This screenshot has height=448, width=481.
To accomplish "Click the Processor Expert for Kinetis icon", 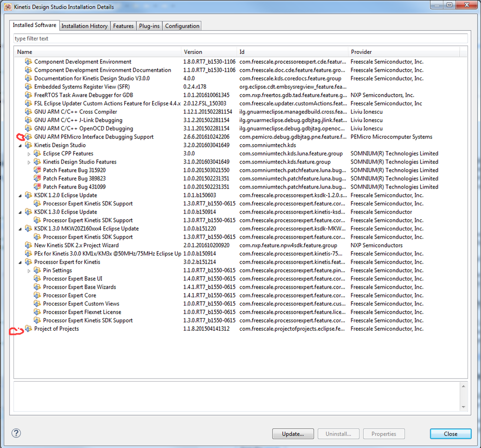I will (28, 262).
